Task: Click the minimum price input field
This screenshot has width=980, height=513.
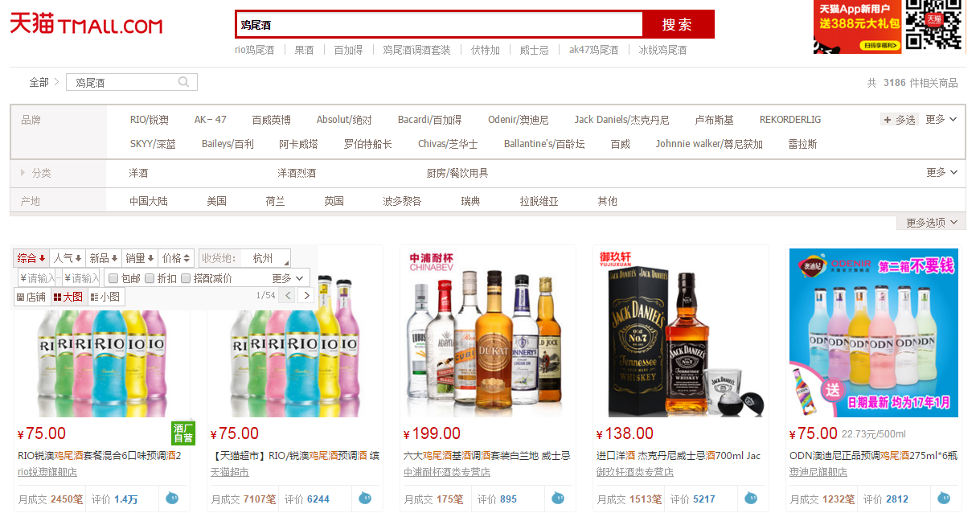Action: click(x=36, y=278)
